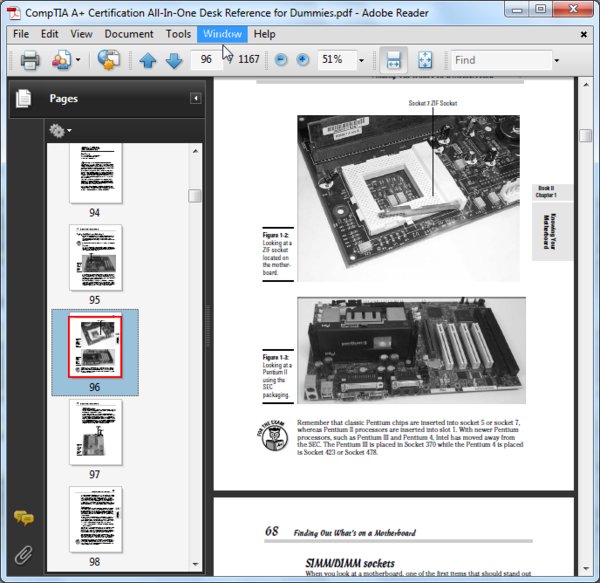Click the Pentium II SEC motherboard photo
The width and height of the screenshot is (600, 583).
(x=411, y=350)
